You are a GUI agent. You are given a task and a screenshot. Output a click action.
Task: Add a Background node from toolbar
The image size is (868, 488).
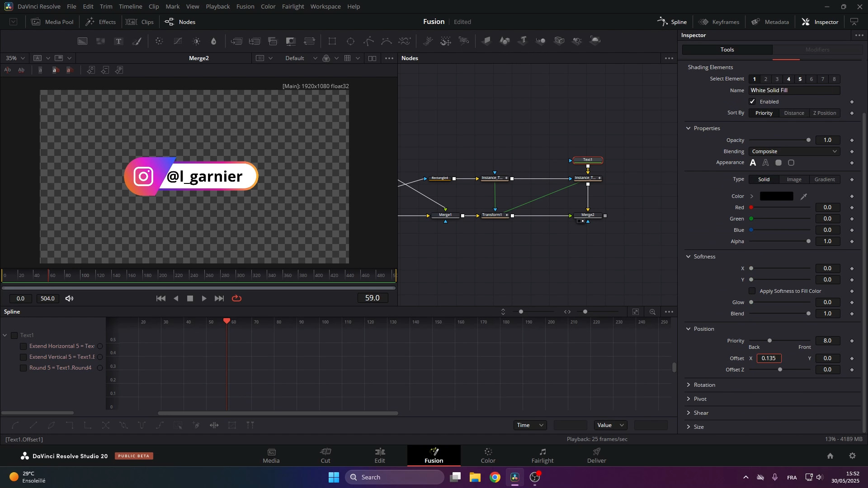[82, 41]
